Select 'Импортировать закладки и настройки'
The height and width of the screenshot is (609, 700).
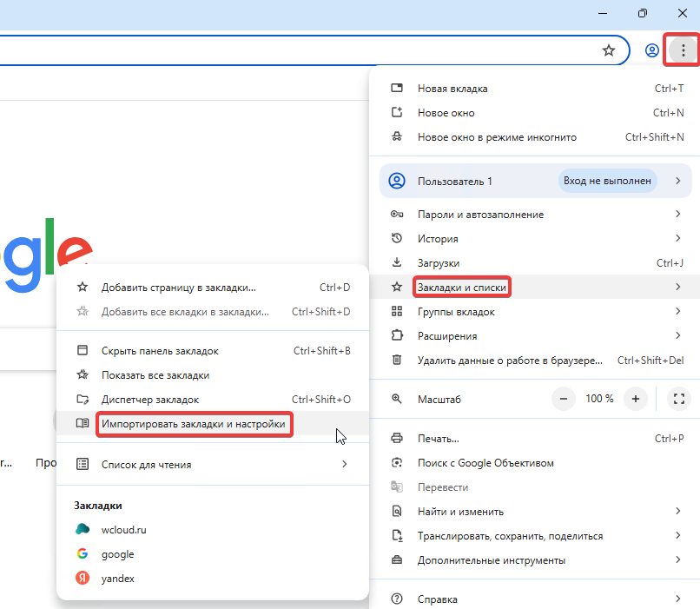coord(193,424)
